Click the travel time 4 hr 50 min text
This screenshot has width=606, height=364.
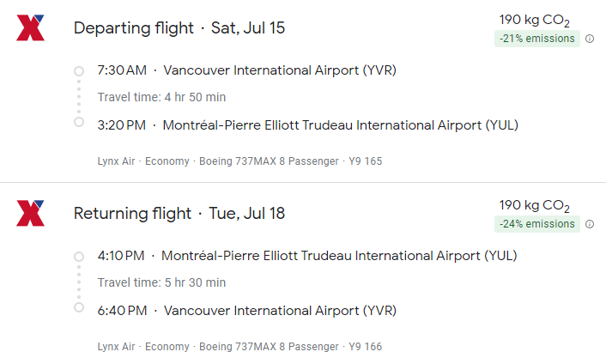click(x=161, y=97)
